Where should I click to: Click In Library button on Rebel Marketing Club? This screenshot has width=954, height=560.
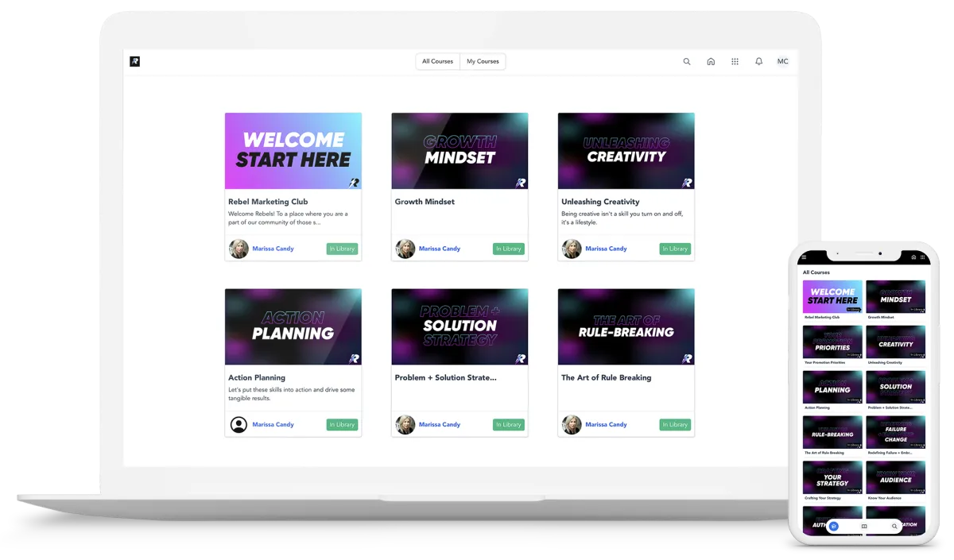click(342, 249)
